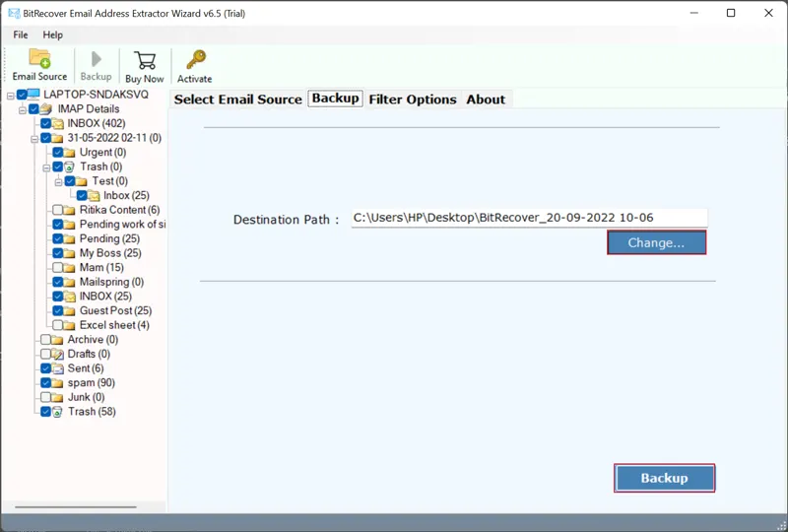
Task: Click the horizontal scrollbar under folder tree
Action: click(76, 506)
